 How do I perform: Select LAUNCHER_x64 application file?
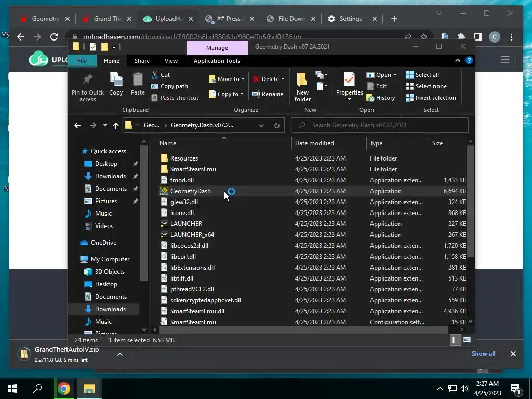coord(192,234)
